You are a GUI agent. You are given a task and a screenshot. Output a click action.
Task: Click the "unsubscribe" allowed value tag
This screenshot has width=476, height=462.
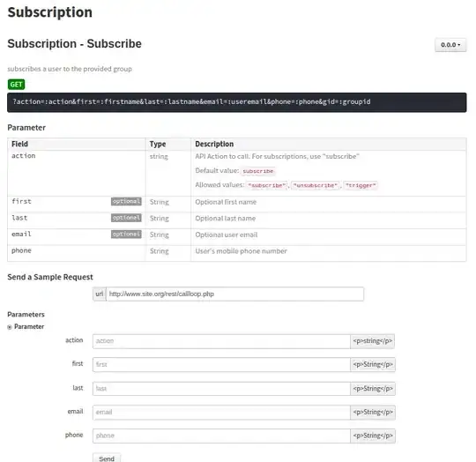click(315, 185)
